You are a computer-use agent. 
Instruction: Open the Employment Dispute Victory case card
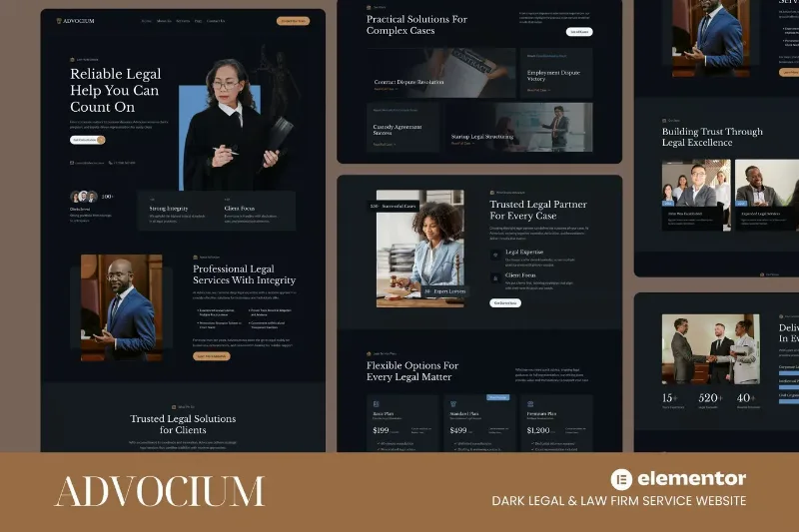pyautogui.click(x=556, y=73)
